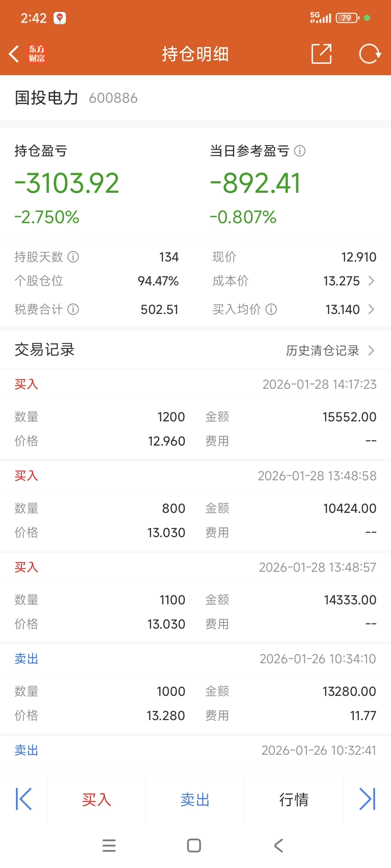Tap Android home square button

pyautogui.click(x=194, y=846)
